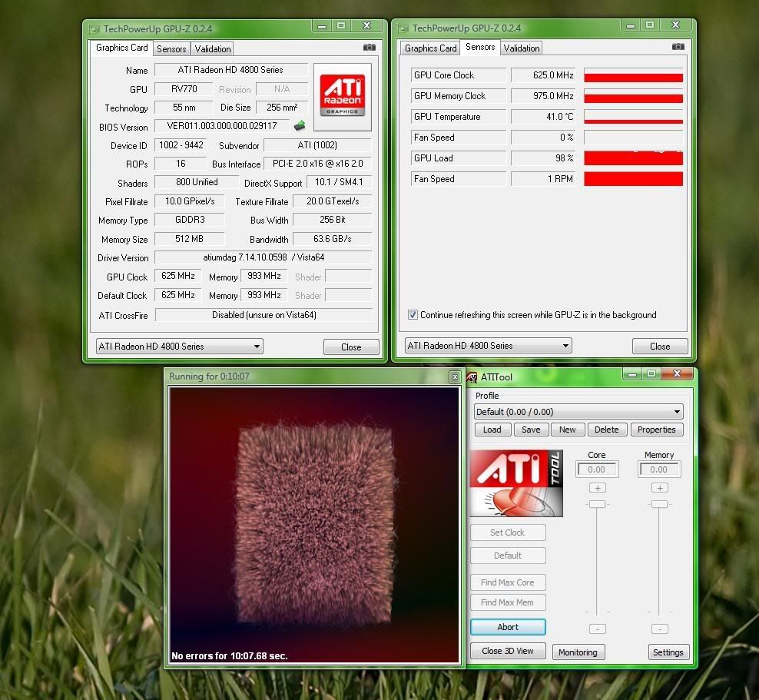
Task: Delete the ATITool profile
Action: coord(607,430)
